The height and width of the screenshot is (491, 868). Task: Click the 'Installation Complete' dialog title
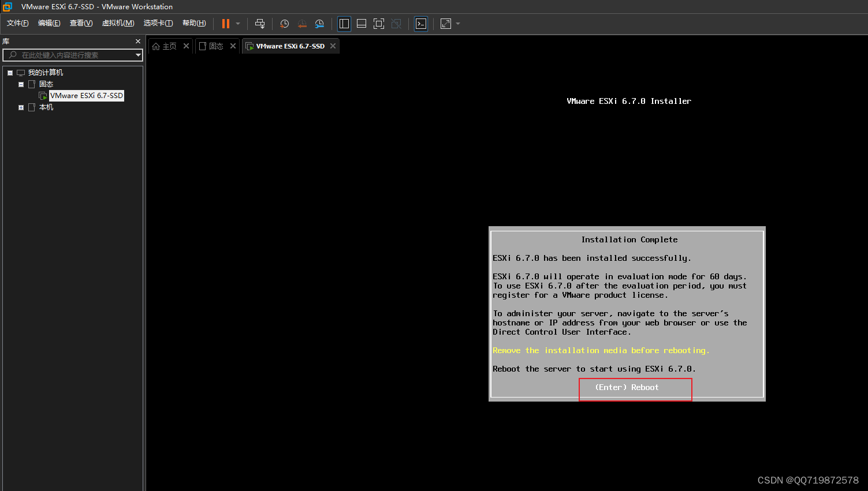click(629, 240)
